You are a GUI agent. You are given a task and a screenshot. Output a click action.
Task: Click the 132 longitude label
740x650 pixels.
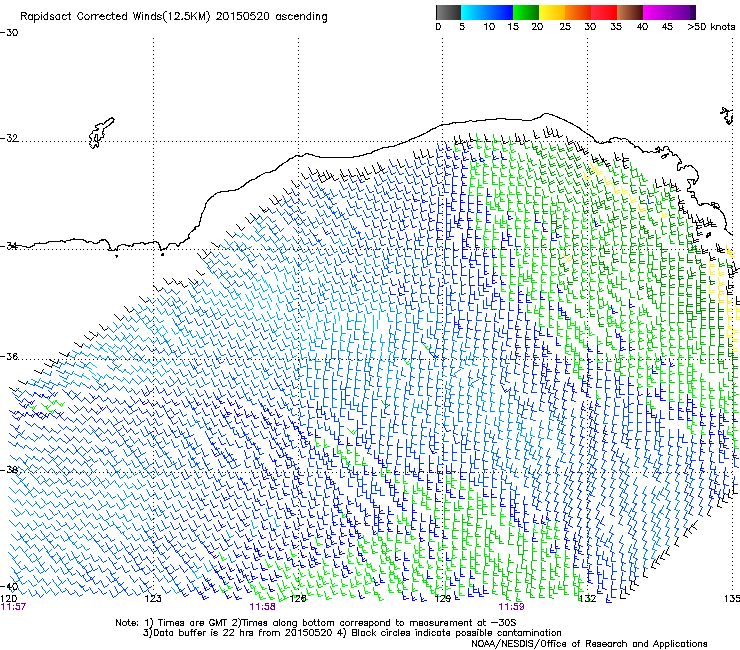coord(588,599)
